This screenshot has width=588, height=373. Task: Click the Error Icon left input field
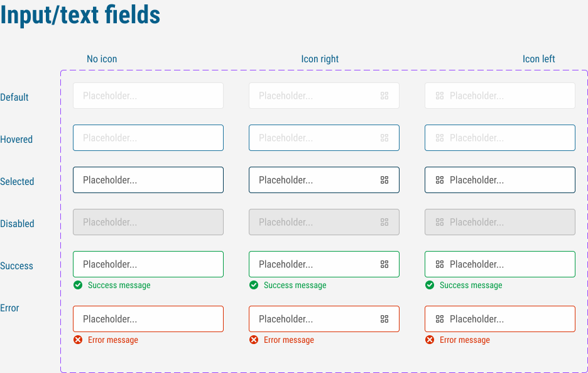click(500, 319)
